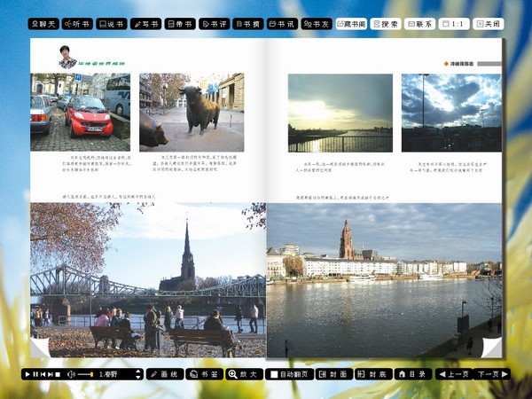This screenshot has height=399, width=532.
Task: Select the 画线 draw line tool
Action: pos(165,374)
